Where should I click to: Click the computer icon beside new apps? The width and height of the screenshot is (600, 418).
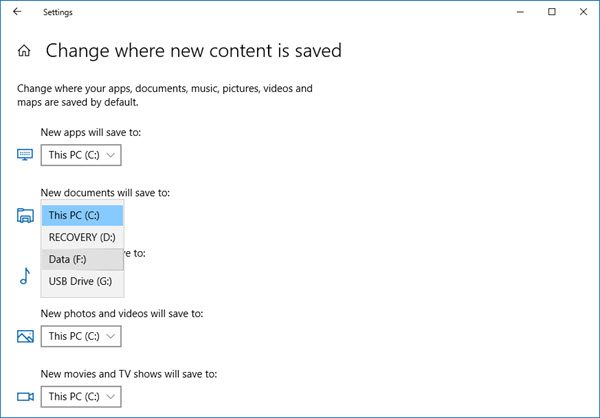click(x=25, y=155)
